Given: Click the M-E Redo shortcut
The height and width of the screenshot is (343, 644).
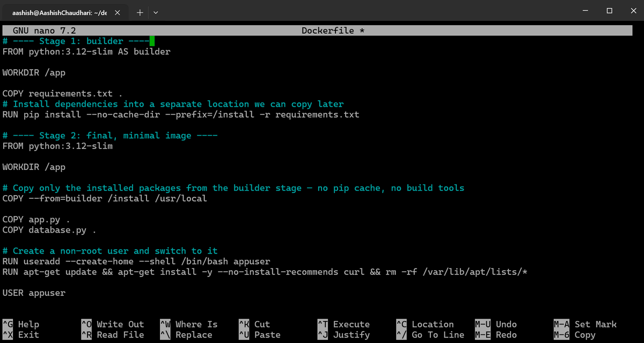Looking at the screenshot, I should pyautogui.click(x=496, y=335).
